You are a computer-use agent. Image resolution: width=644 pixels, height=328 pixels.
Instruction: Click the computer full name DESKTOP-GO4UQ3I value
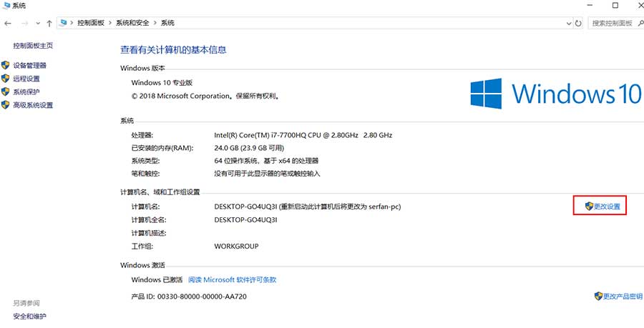(245, 220)
